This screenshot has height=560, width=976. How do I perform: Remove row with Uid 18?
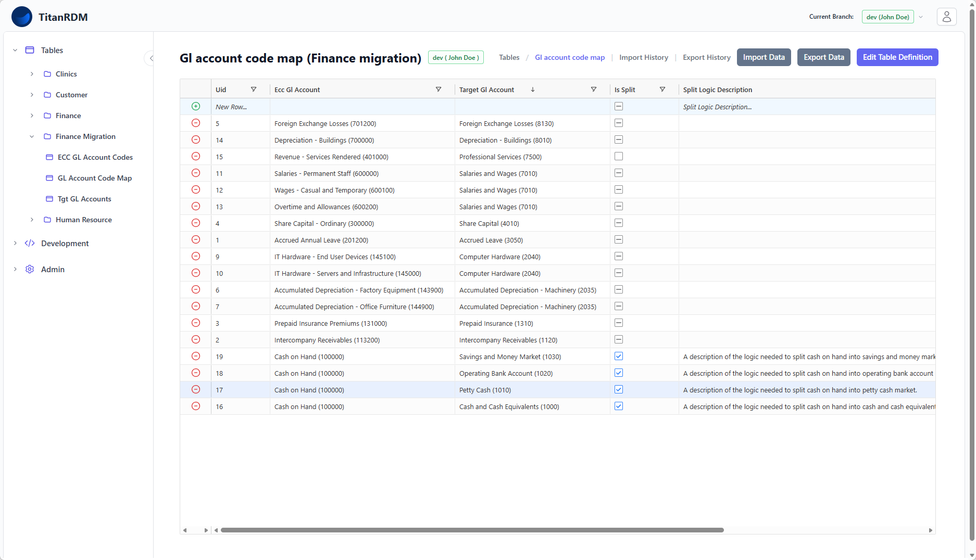(x=196, y=373)
